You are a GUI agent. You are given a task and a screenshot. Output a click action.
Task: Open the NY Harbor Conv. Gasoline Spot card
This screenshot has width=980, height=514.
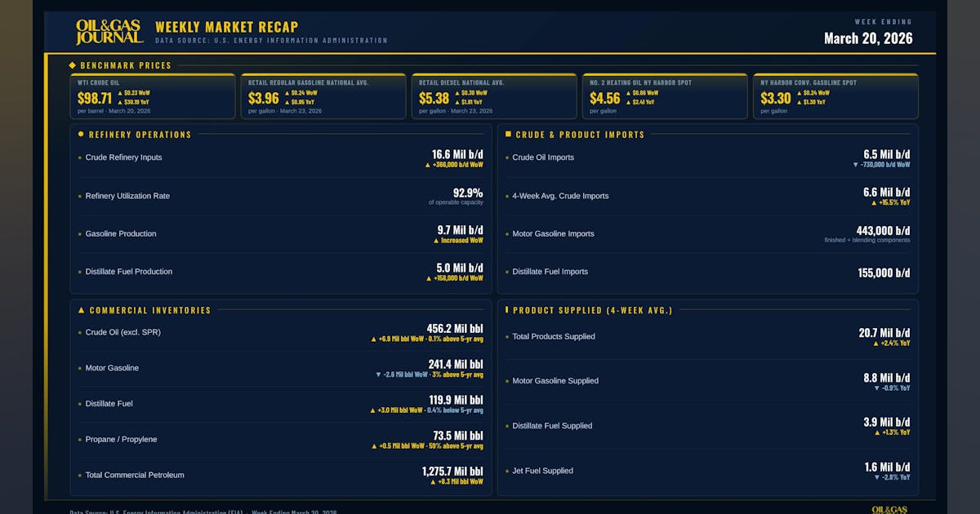point(835,96)
